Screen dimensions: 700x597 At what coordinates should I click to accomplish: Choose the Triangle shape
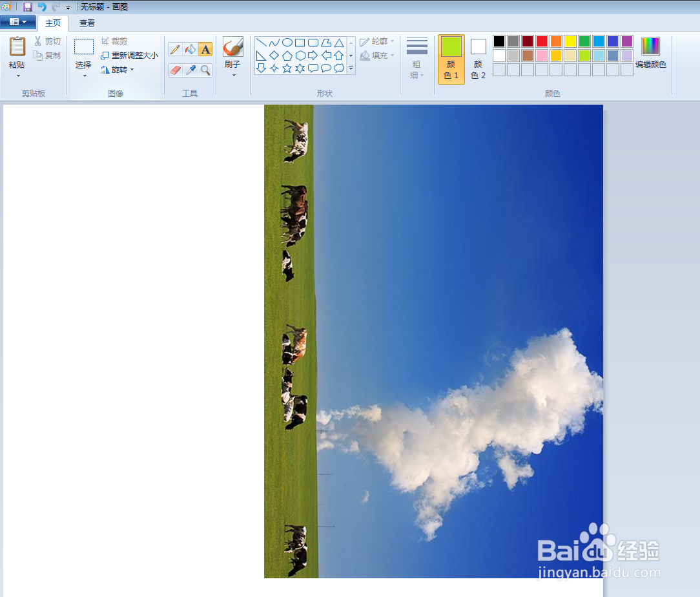[339, 43]
